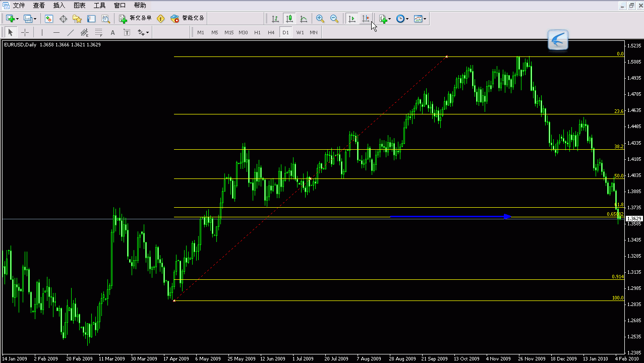Switch timeframe to M30
Image resolution: width=644 pixels, height=363 pixels.
(x=243, y=32)
